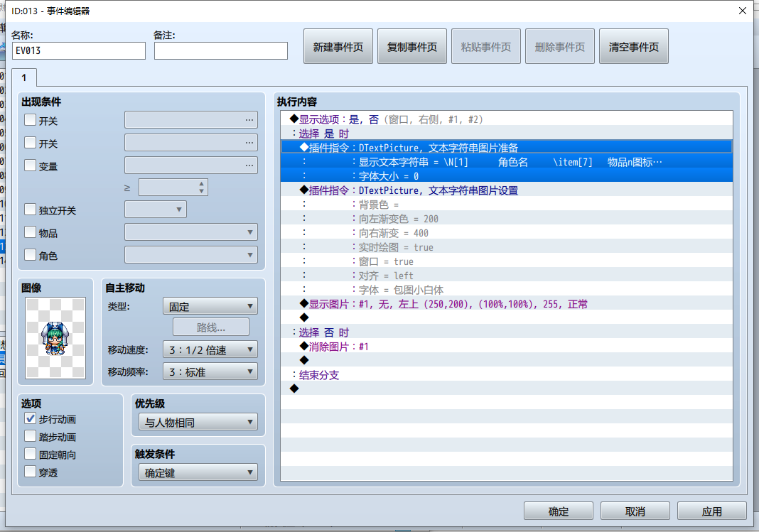The image size is (759, 532).
Task: Select the empty diamond line below 结束分支
Action: 507,389
